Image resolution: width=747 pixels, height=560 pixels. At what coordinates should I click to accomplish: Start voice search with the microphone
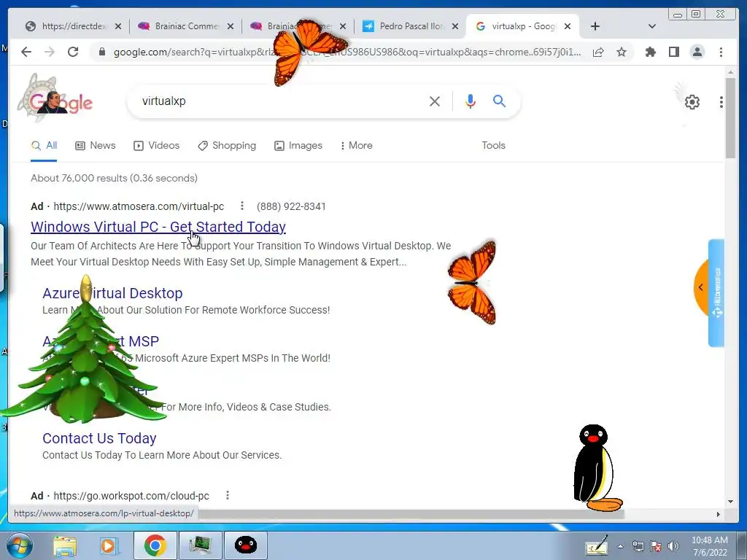[x=471, y=101]
